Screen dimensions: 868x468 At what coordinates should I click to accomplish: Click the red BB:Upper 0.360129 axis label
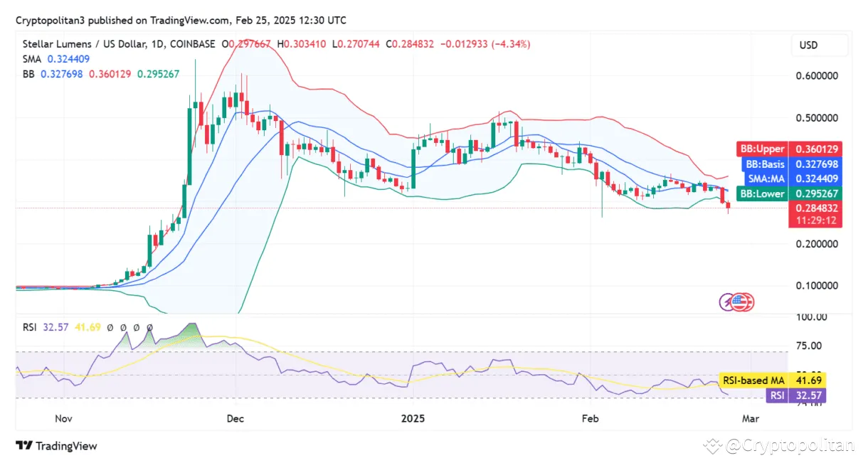789,149
